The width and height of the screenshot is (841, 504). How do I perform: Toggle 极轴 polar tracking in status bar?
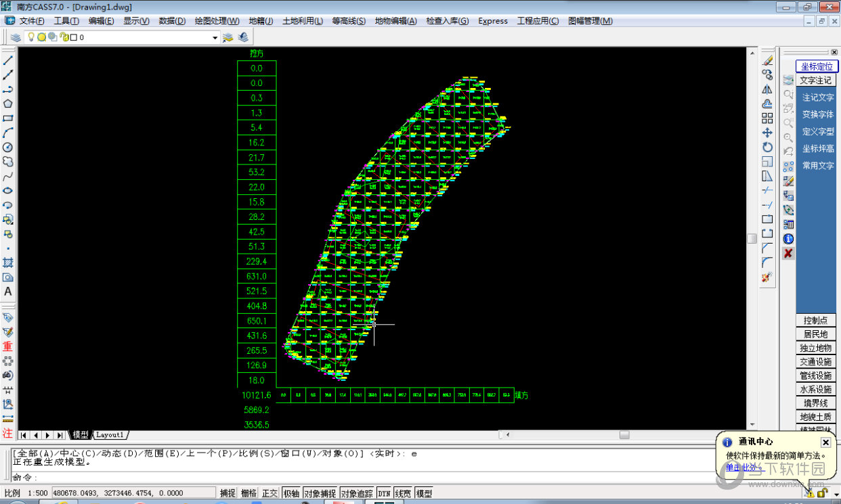(x=292, y=494)
